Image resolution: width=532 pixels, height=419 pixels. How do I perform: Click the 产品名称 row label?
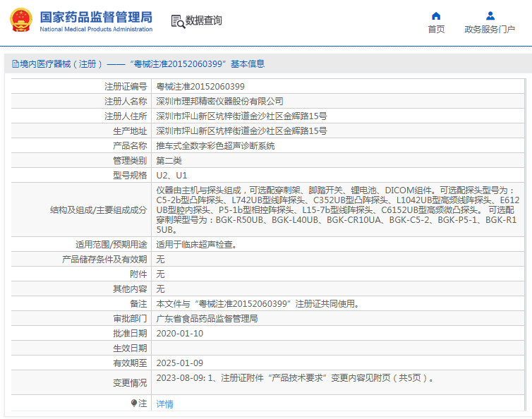(x=130, y=146)
